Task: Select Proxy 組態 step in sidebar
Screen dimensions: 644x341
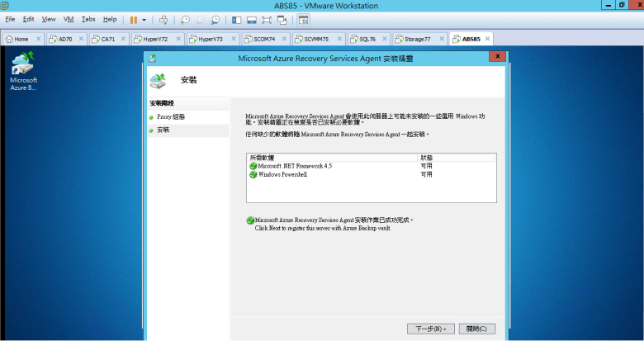Action: [x=170, y=117]
